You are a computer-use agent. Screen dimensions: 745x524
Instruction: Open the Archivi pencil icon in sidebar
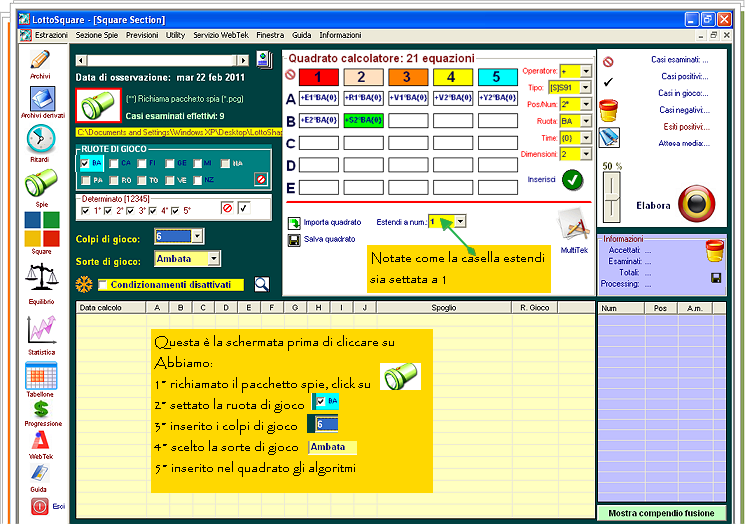pyautogui.click(x=40, y=60)
